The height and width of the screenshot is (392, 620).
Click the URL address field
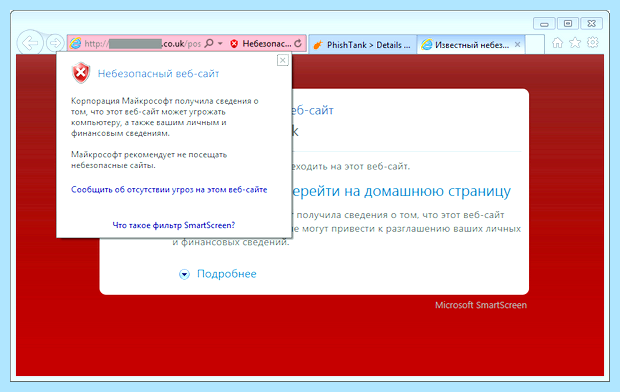(x=142, y=44)
